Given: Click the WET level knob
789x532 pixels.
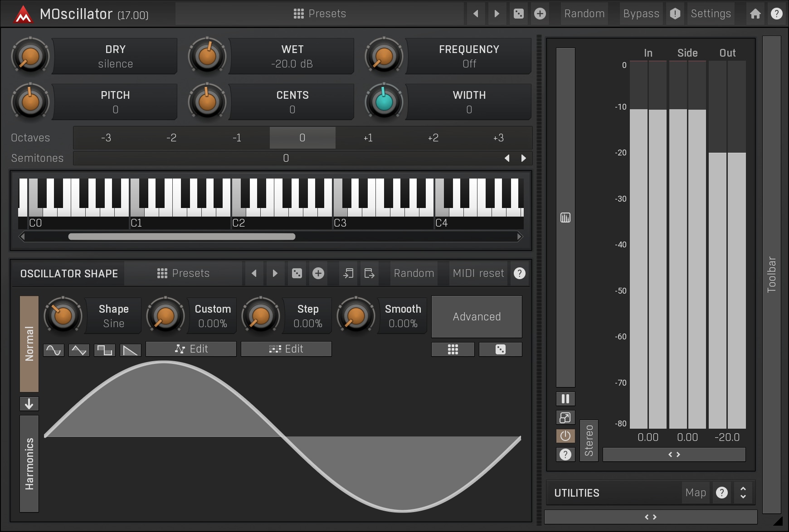Looking at the screenshot, I should [x=207, y=56].
